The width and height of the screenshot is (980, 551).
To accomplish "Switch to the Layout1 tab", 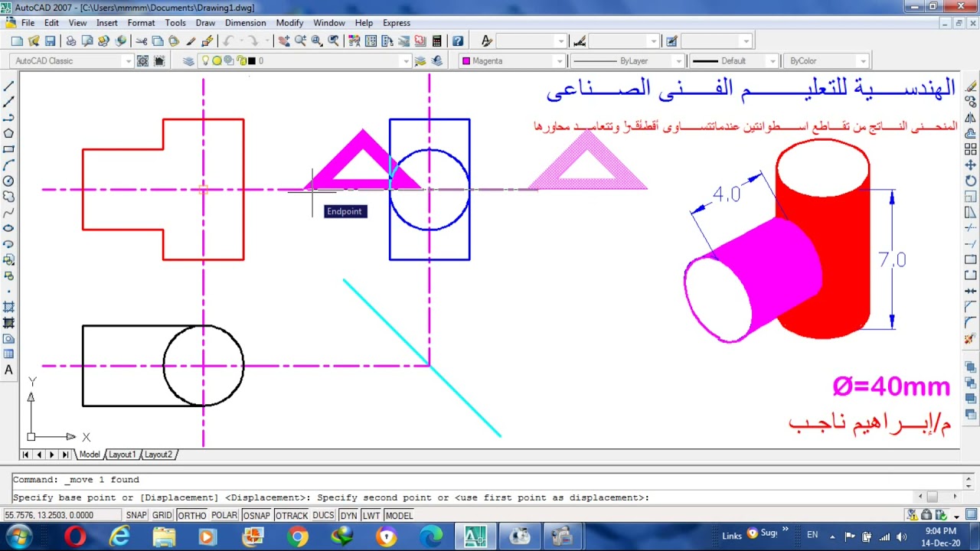I will [x=122, y=455].
